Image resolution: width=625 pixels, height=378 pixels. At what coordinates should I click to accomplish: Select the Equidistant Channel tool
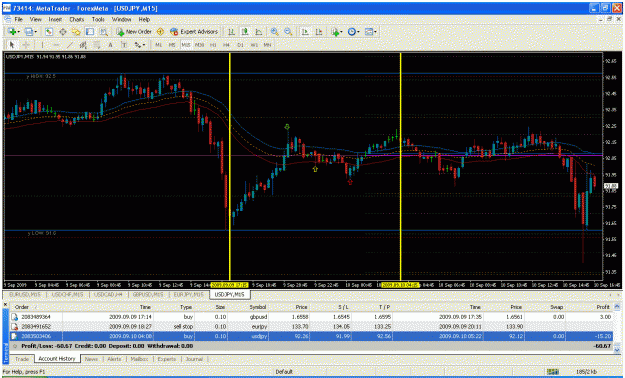83,45
